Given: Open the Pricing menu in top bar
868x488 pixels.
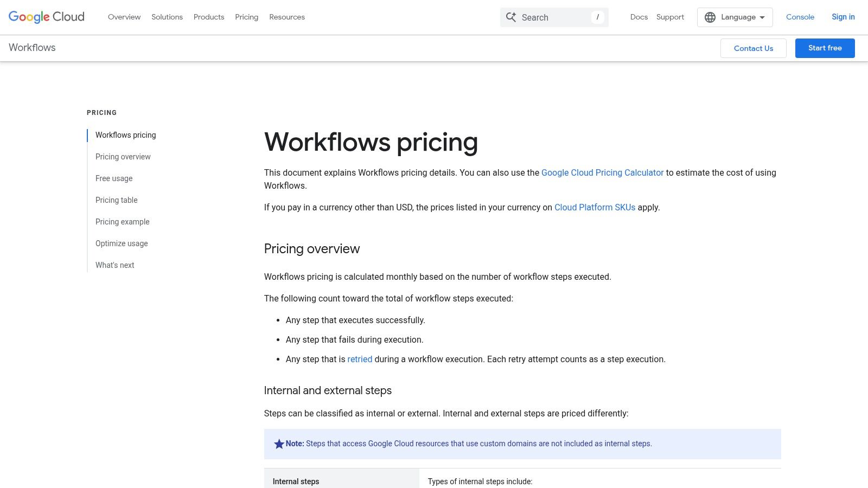Looking at the screenshot, I should tap(247, 17).
